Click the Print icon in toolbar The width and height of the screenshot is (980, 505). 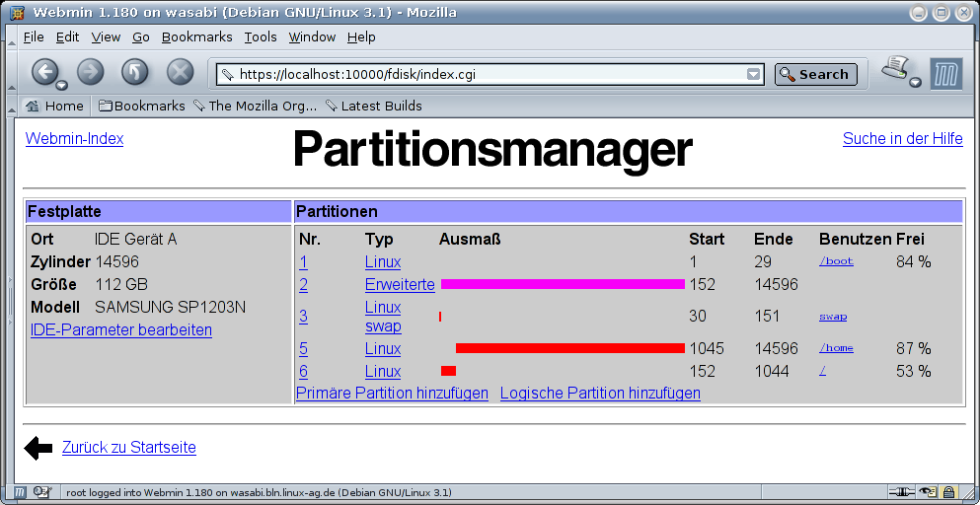tap(896, 67)
